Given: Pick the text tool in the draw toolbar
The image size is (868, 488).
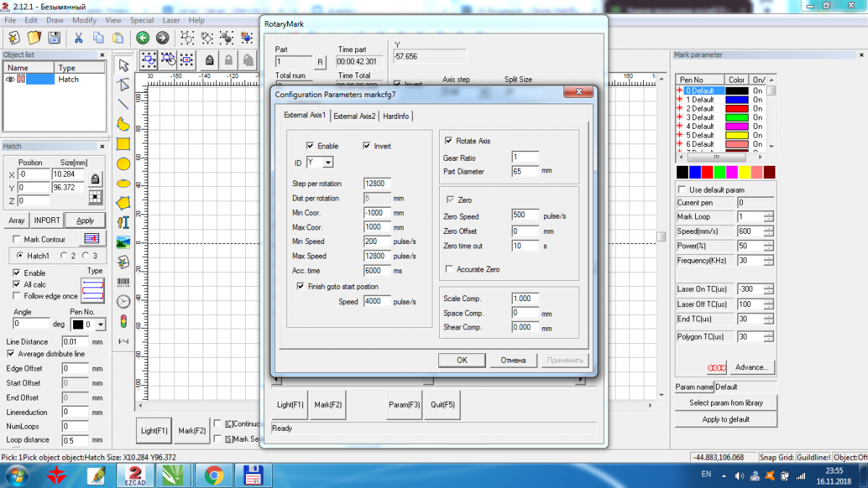Looking at the screenshot, I should [x=124, y=222].
